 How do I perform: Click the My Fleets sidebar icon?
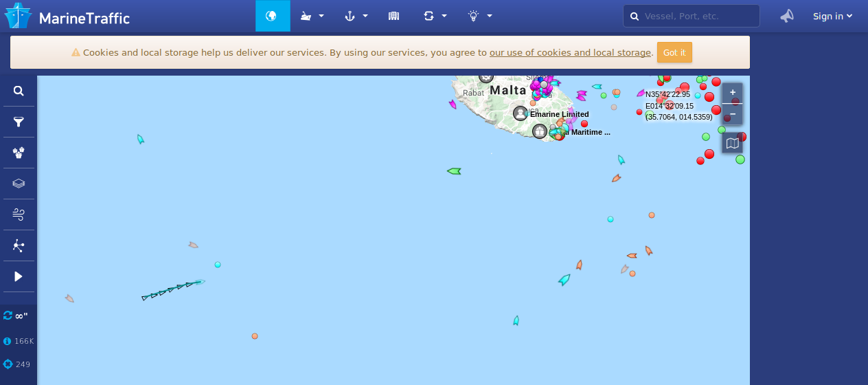pyautogui.click(x=19, y=153)
